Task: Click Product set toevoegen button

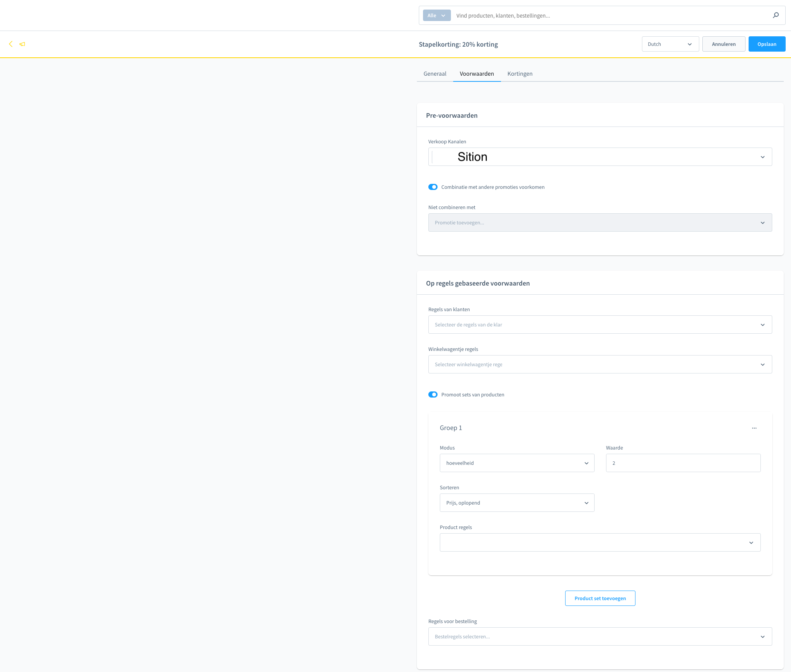Action: coord(600,598)
